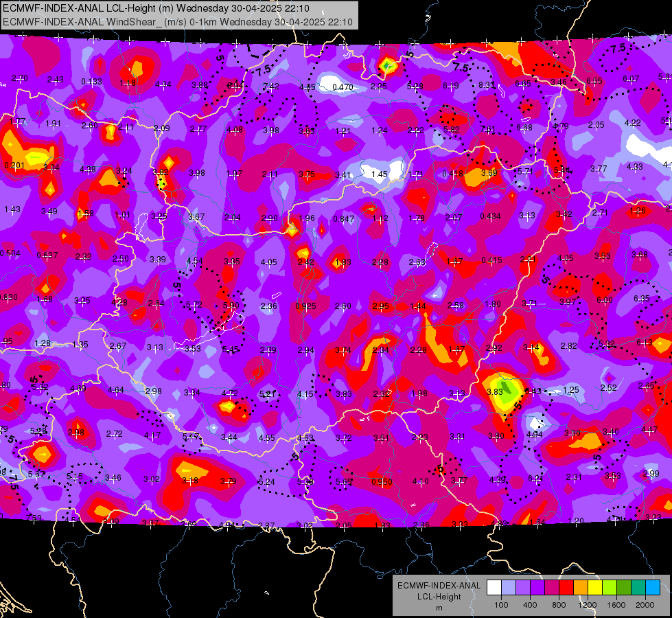Image resolution: width=672 pixels, height=618 pixels.
Task: Click the red swatch in the legend
Action: [566, 587]
